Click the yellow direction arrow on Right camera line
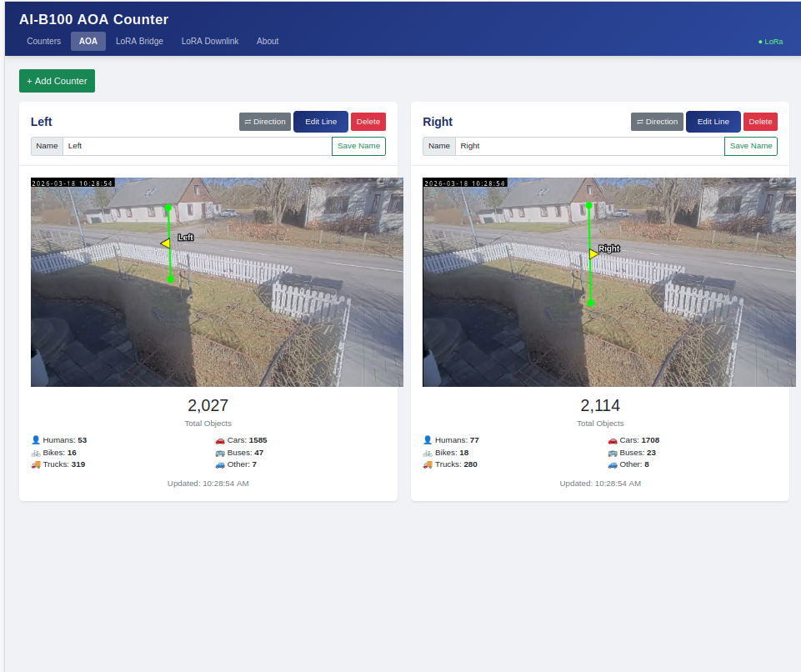The height and width of the screenshot is (672, 801). 593,253
